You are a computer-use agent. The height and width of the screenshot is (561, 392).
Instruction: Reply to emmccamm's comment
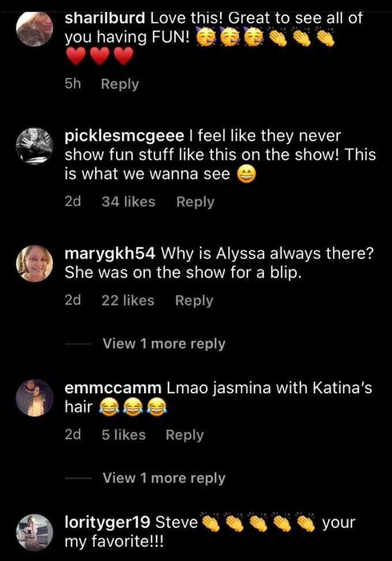click(184, 435)
